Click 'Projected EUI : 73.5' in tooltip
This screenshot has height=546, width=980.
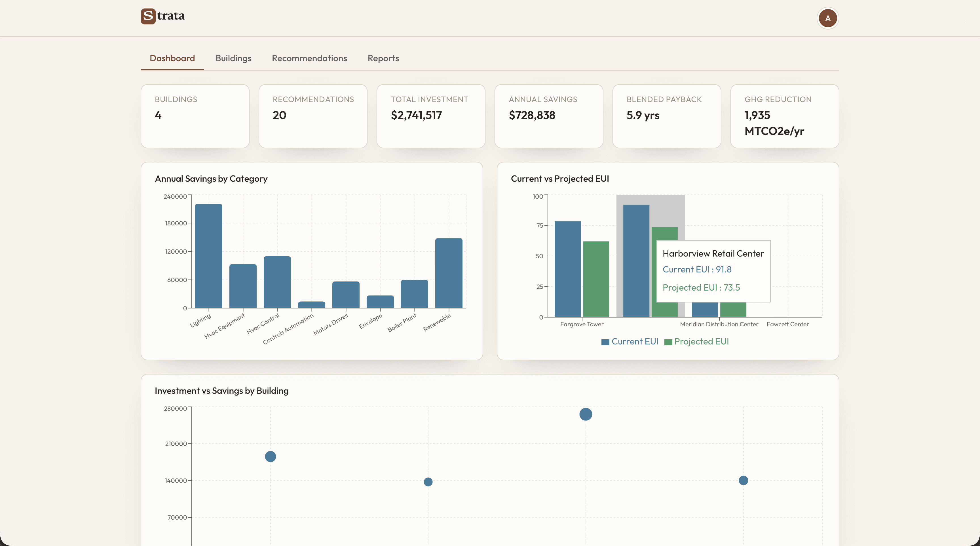click(x=701, y=288)
